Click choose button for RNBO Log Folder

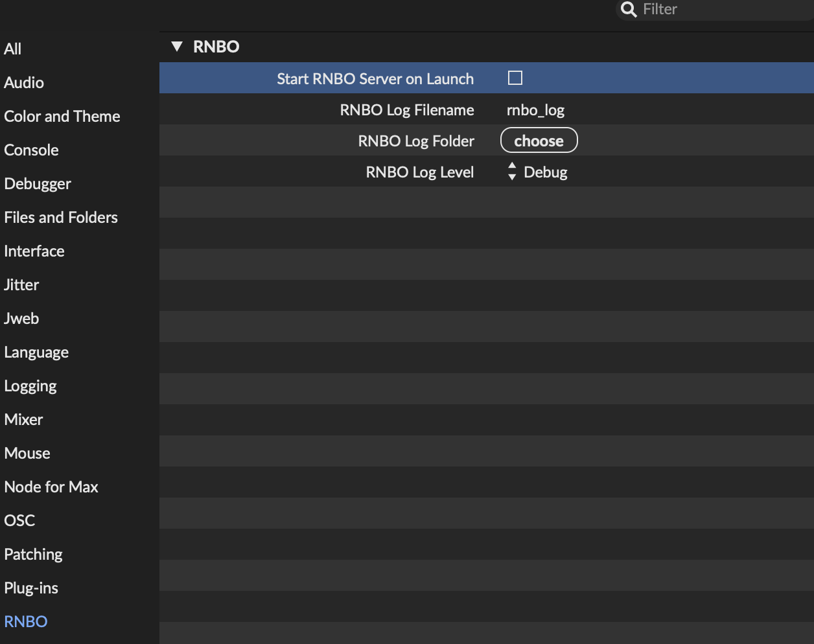click(539, 141)
